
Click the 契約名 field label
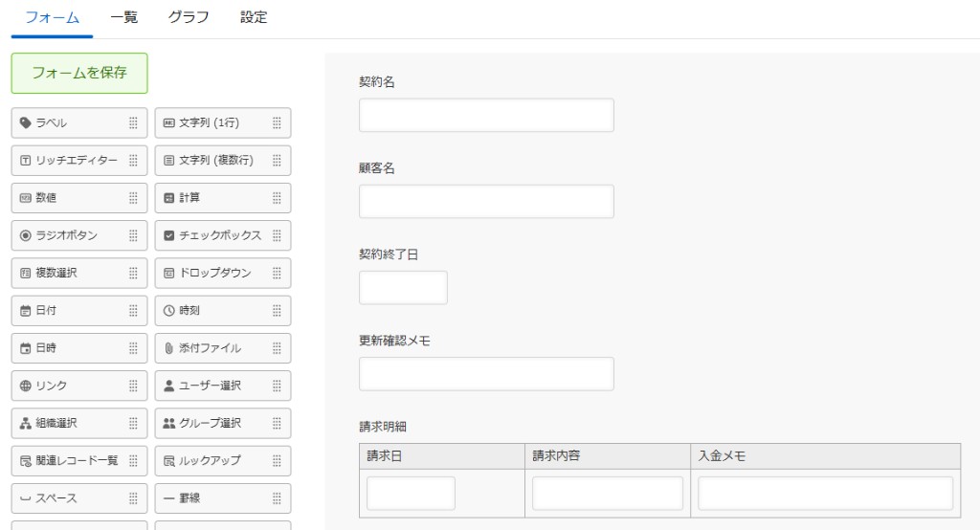377,82
